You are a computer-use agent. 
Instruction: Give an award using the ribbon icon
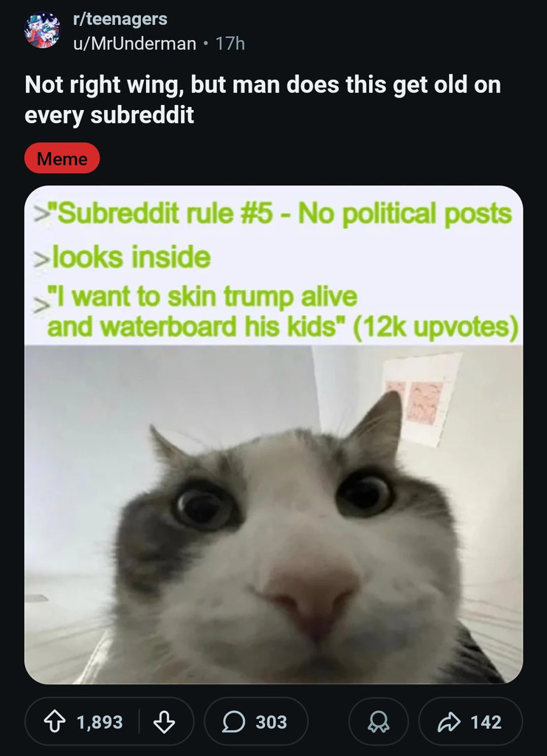tap(378, 722)
